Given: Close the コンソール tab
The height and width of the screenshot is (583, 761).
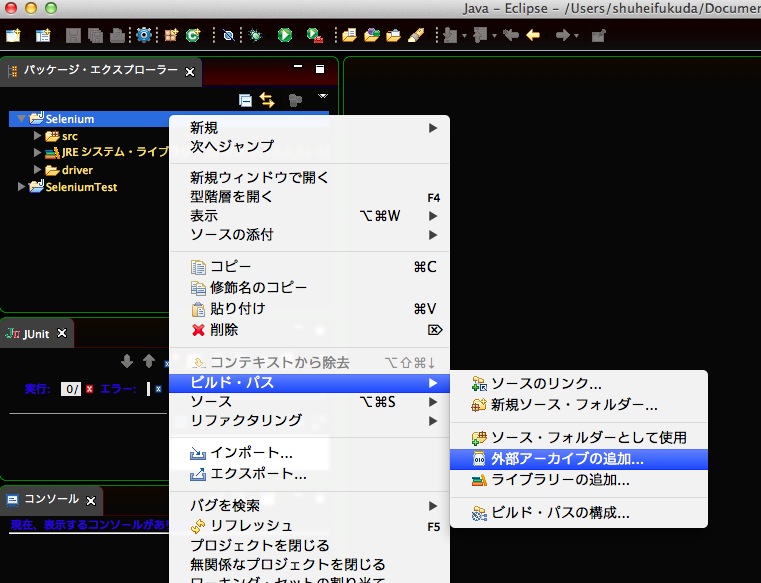Looking at the screenshot, I should [x=91, y=500].
